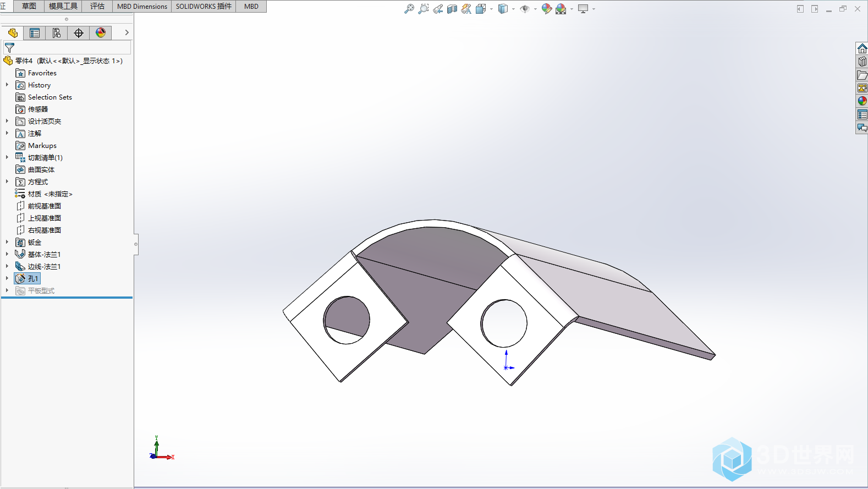Expand the 切割清单(1) folder

pos(7,157)
